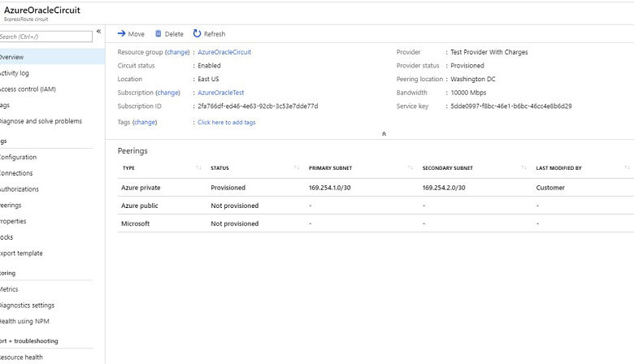This screenshot has height=364, width=634.
Task: Change the subscription link
Action: point(167,93)
